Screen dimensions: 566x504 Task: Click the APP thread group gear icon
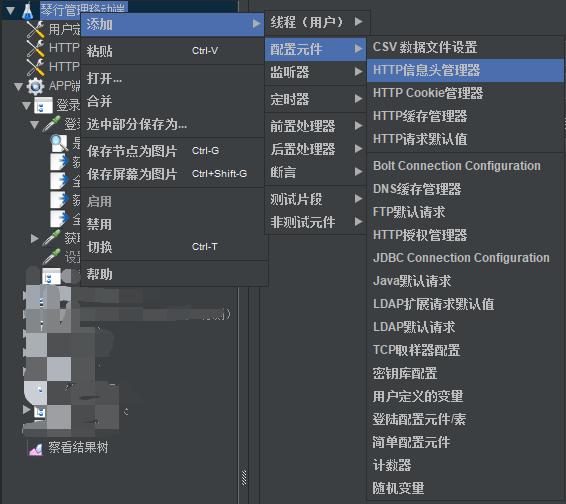click(35, 86)
